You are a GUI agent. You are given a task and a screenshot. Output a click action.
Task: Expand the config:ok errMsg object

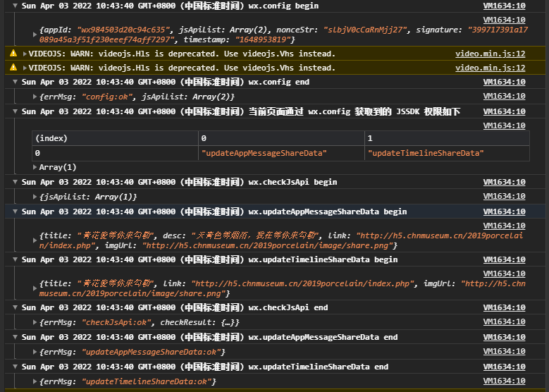(35, 97)
